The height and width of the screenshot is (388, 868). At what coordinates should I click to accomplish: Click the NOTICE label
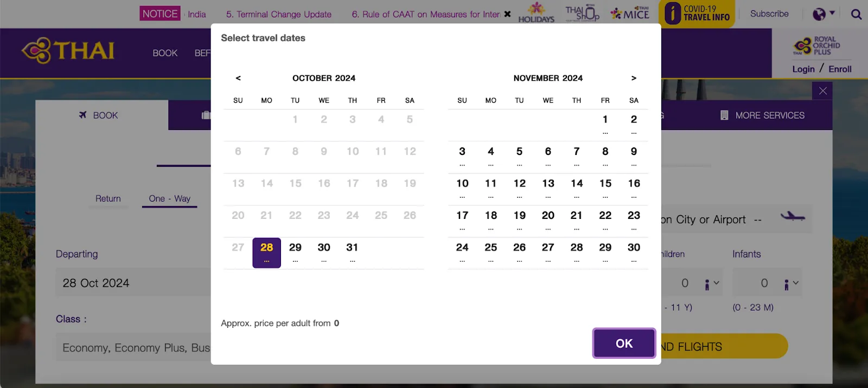click(x=160, y=14)
